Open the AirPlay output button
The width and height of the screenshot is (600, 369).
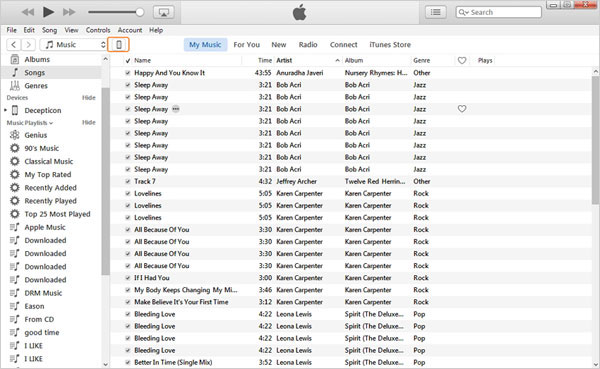point(164,12)
